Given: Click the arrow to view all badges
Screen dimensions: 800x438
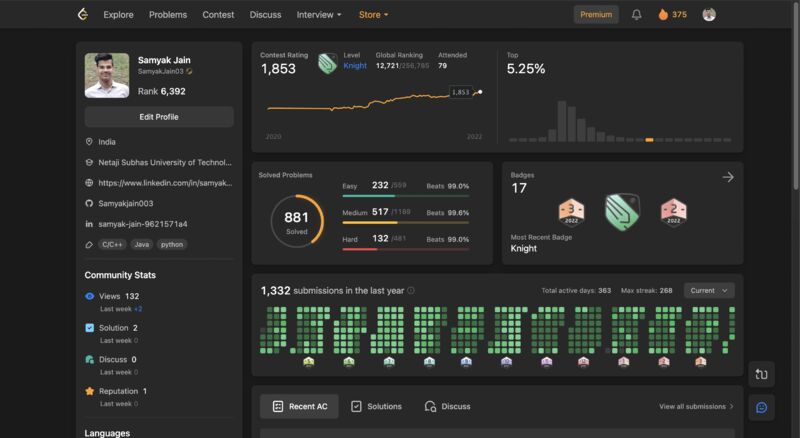Looking at the screenshot, I should click(x=728, y=177).
